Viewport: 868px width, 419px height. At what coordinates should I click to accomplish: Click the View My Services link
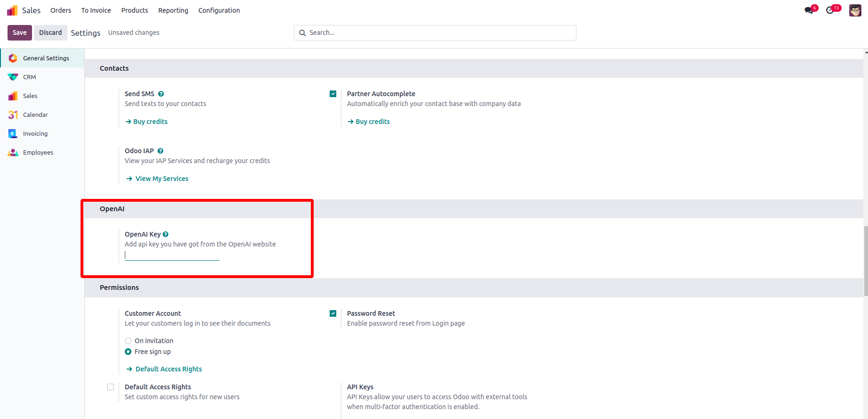click(162, 179)
